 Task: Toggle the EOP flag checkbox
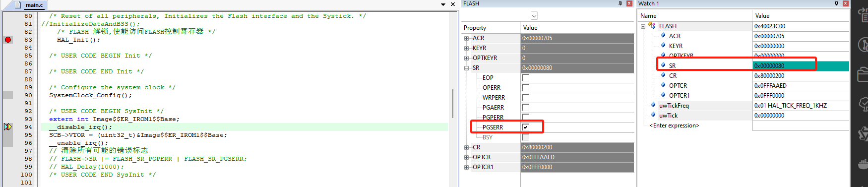[525, 78]
